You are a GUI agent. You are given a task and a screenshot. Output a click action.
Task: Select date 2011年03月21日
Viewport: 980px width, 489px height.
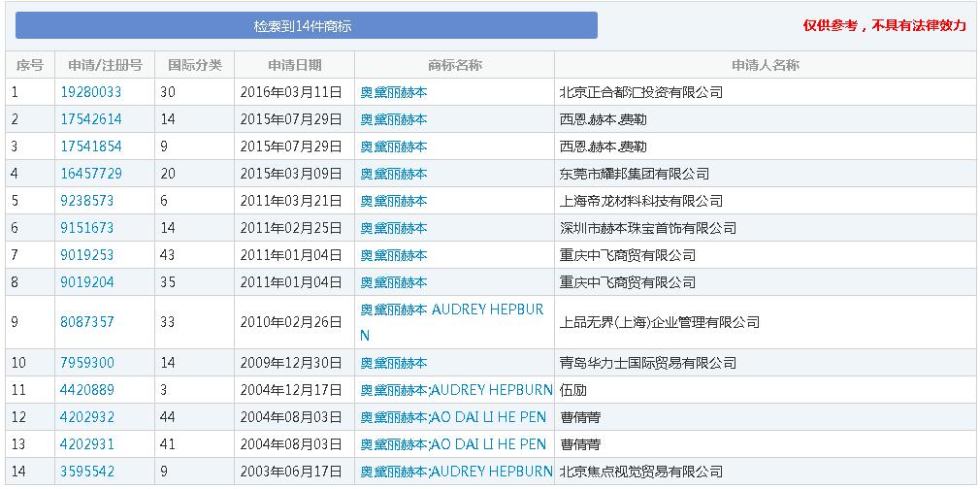point(291,201)
